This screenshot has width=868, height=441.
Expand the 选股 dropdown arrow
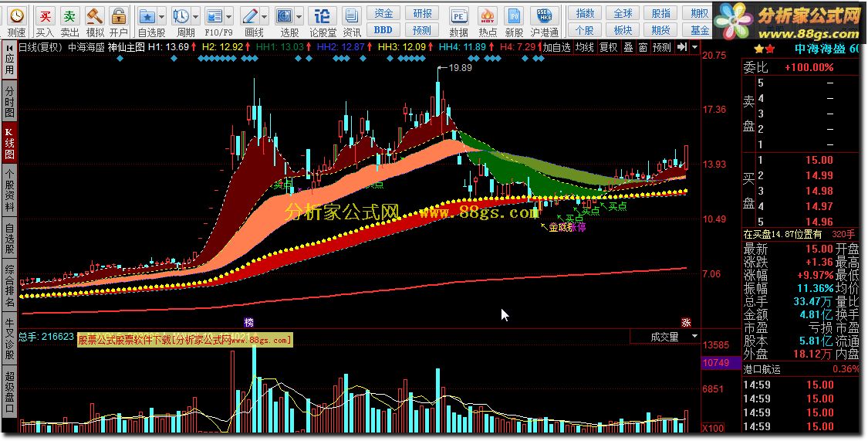(299, 16)
